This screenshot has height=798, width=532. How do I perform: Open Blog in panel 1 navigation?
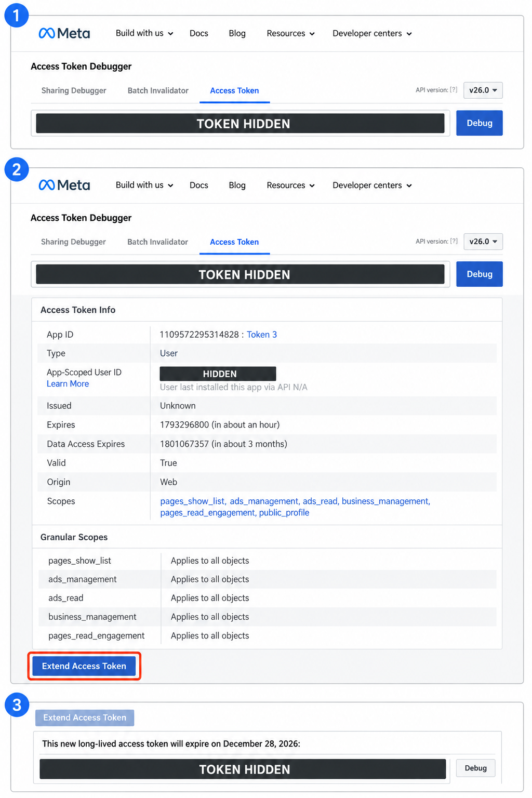(x=237, y=33)
